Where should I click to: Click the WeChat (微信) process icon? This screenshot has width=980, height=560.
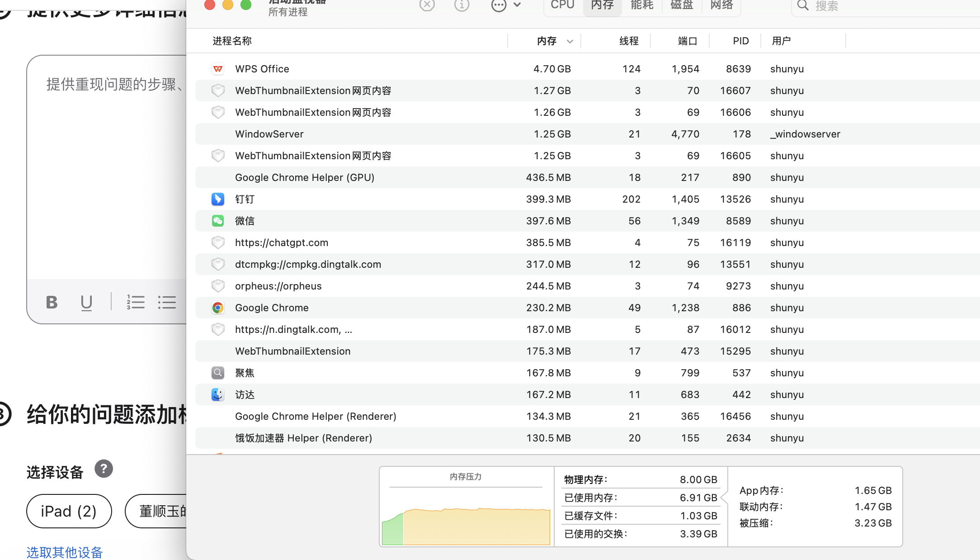(218, 221)
